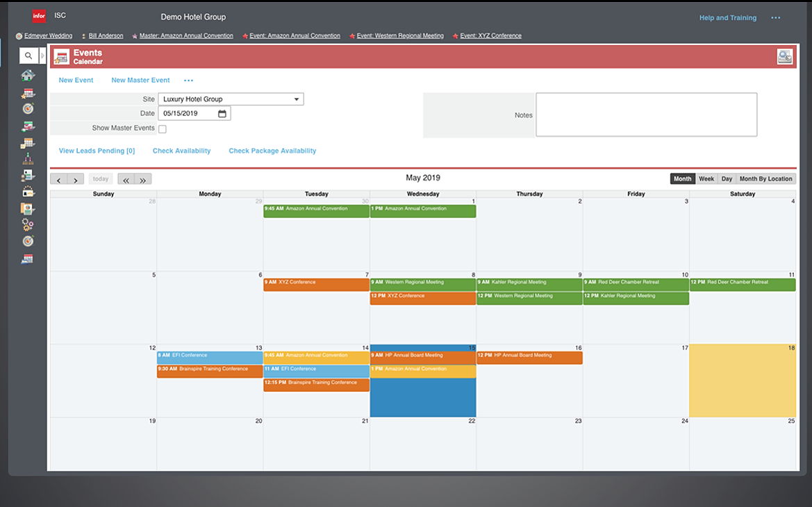This screenshot has height=507, width=812.
Task: Jump forward with double right arrow
Action: (x=143, y=179)
